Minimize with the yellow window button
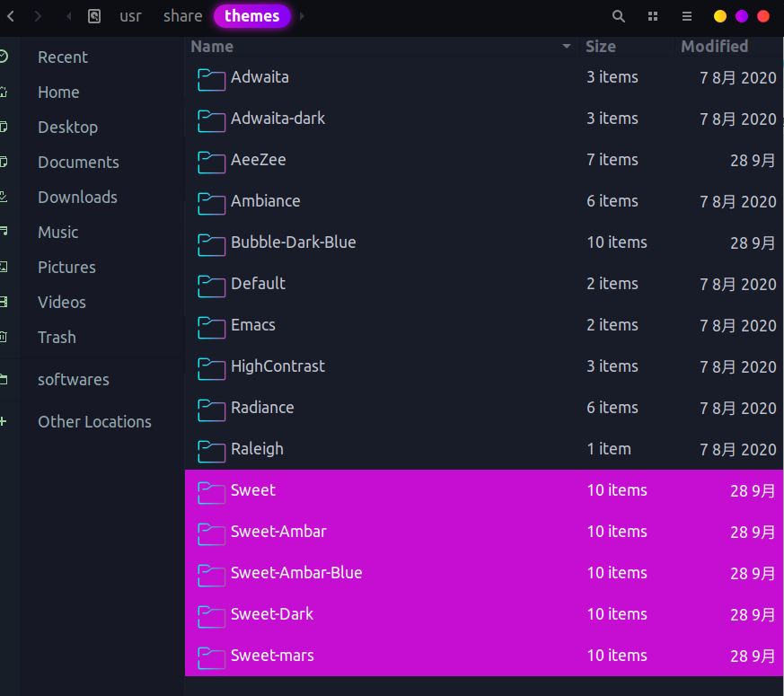The height and width of the screenshot is (696, 784). pos(720,16)
